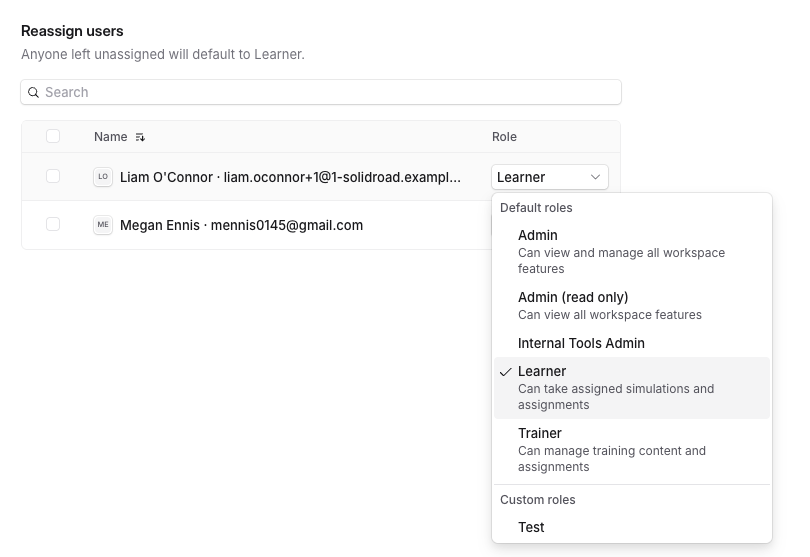810x557 pixels.
Task: Select the Learner role option
Action: tap(632, 388)
